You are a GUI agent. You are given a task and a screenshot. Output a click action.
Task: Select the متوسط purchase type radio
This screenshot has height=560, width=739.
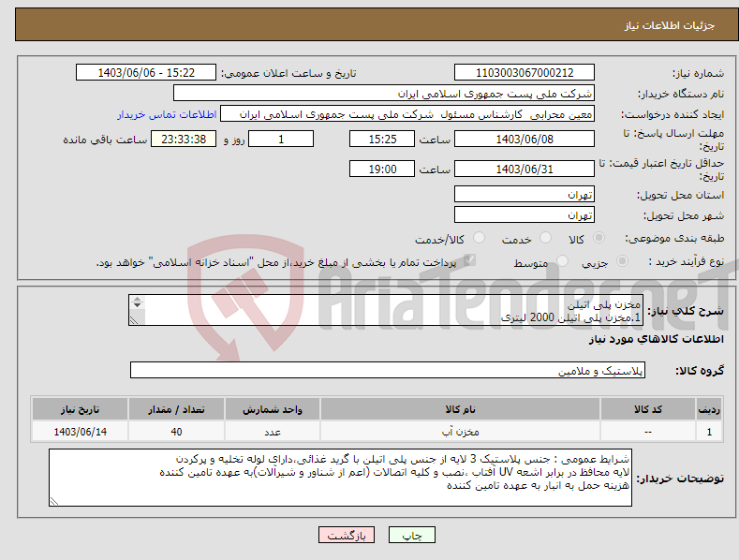coord(562,261)
